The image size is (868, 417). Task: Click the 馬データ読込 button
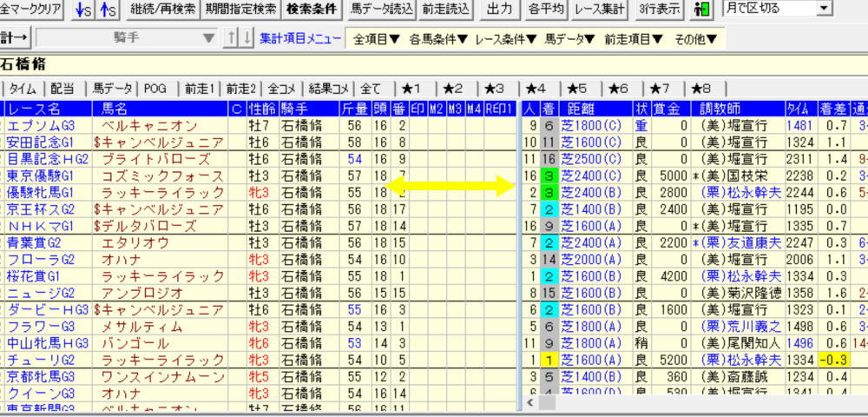click(x=381, y=10)
